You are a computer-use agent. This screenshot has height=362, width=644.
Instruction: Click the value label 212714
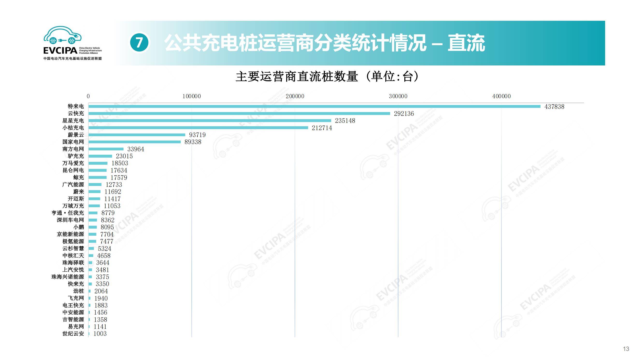pyautogui.click(x=322, y=128)
